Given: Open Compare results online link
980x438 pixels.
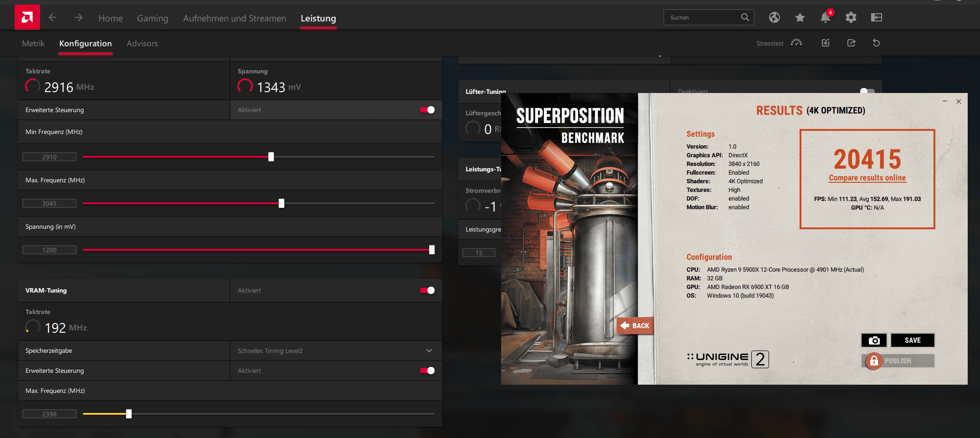Looking at the screenshot, I should tap(867, 178).
